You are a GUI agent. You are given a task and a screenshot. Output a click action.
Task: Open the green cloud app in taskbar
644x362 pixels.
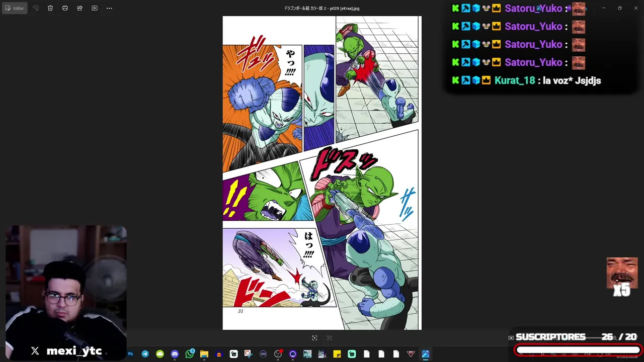160,354
